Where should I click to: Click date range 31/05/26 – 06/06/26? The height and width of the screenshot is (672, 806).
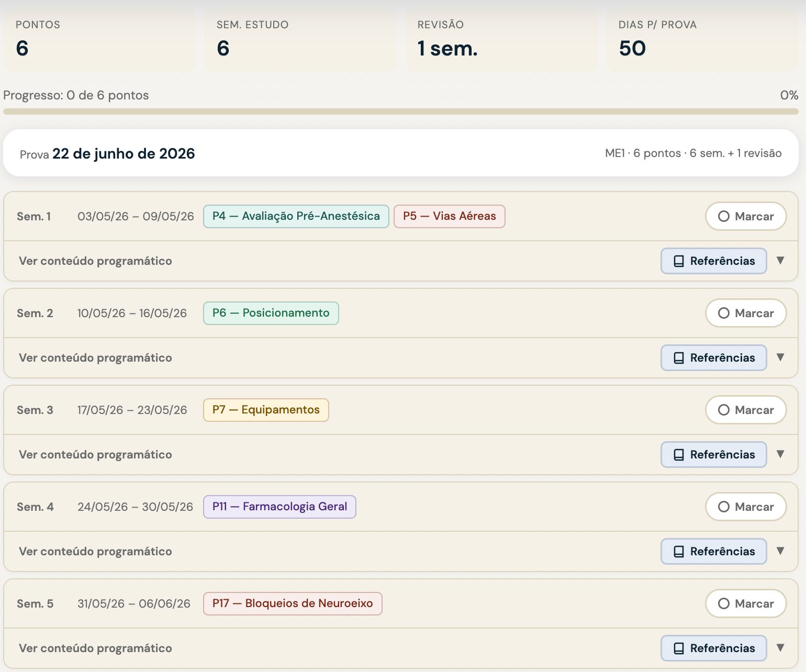pos(134,603)
